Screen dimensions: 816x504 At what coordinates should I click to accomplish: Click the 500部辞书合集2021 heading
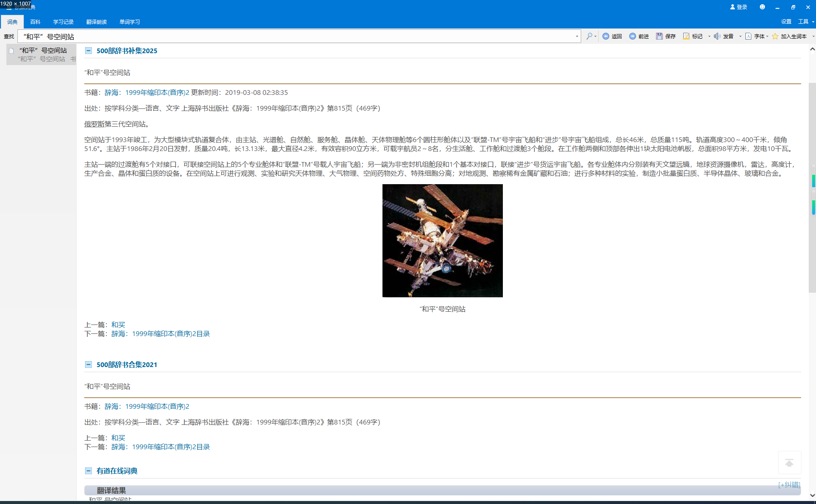point(127,364)
